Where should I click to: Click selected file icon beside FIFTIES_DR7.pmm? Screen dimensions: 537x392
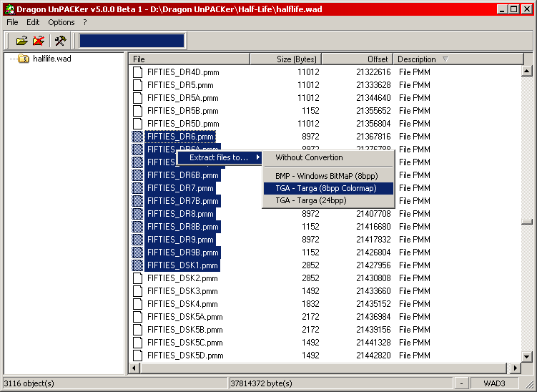pyautogui.click(x=137, y=188)
